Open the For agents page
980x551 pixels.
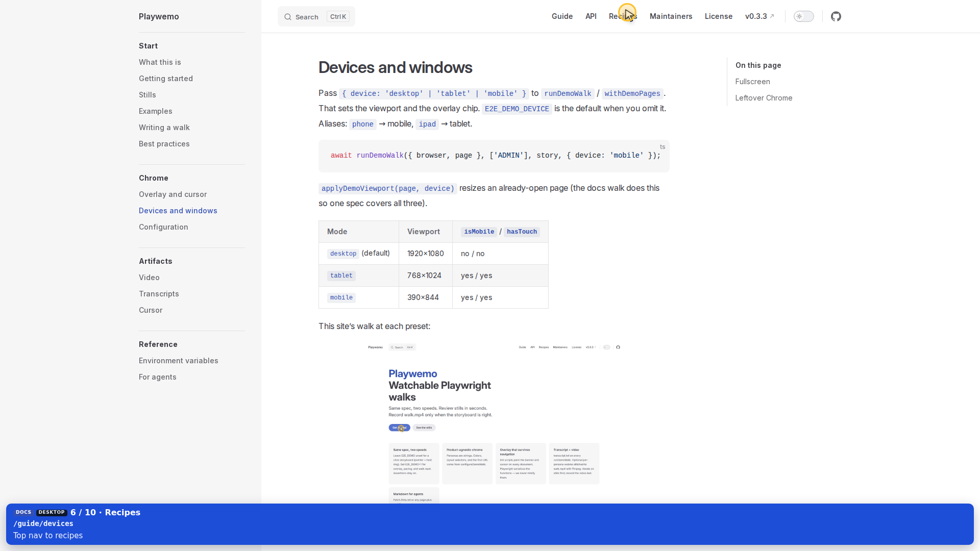click(158, 377)
